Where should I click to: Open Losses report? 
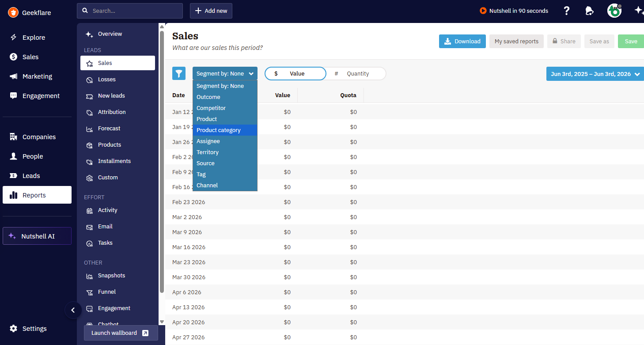(117, 80)
